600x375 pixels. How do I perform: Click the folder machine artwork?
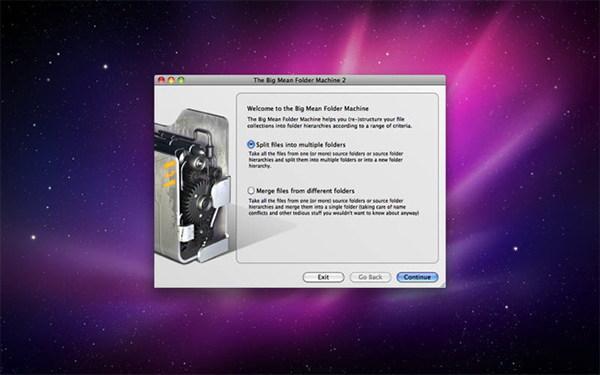(x=192, y=186)
